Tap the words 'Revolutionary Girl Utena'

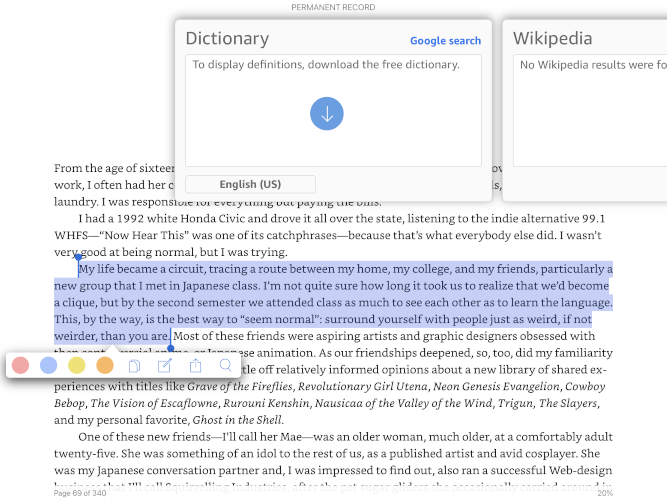(362, 386)
